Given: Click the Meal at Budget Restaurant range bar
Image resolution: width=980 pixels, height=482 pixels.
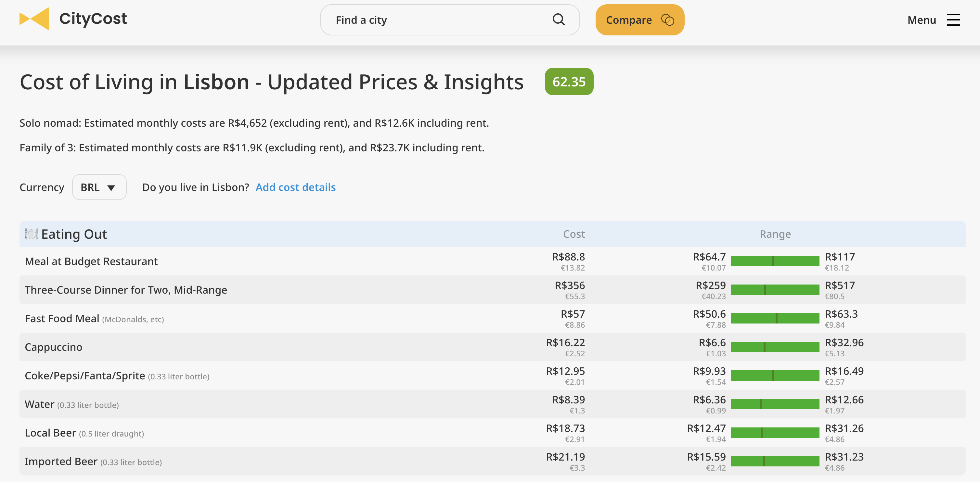Looking at the screenshot, I should click(775, 261).
